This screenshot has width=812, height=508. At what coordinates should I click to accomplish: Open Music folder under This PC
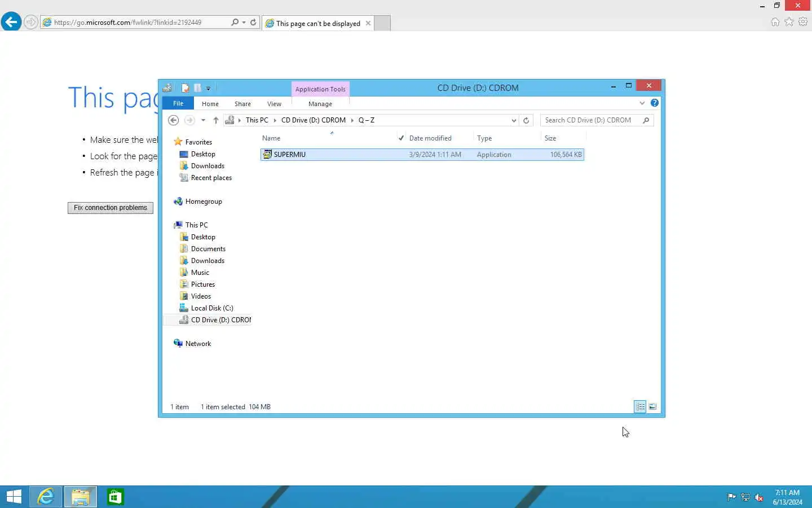tap(200, 273)
